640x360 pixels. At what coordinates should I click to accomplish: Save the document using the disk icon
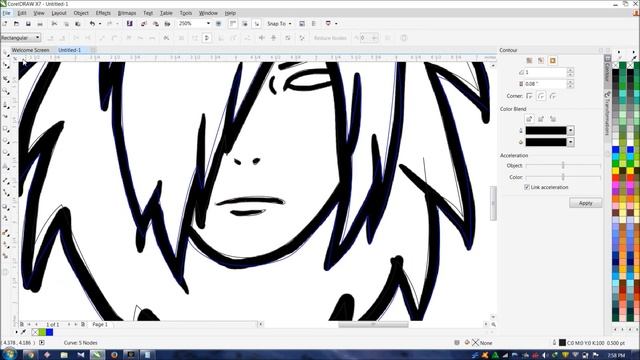[x=28, y=24]
